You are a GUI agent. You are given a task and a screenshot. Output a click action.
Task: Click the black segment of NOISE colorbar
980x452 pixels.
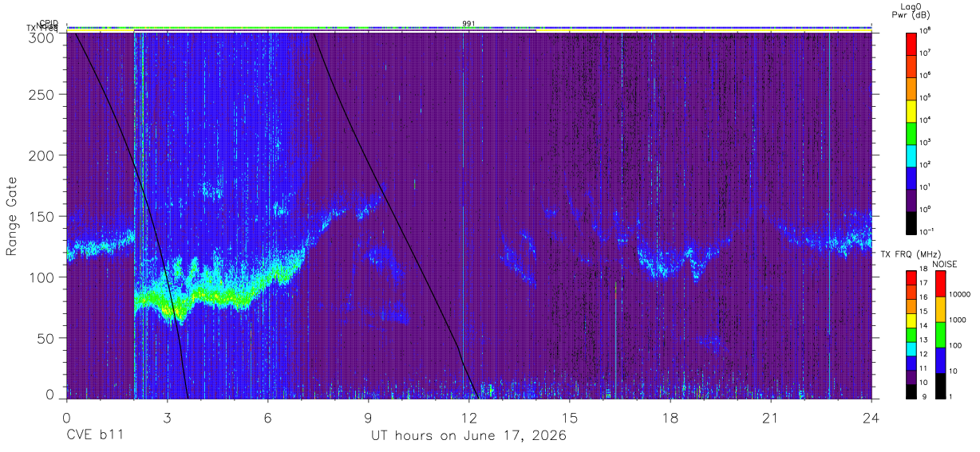click(x=939, y=386)
